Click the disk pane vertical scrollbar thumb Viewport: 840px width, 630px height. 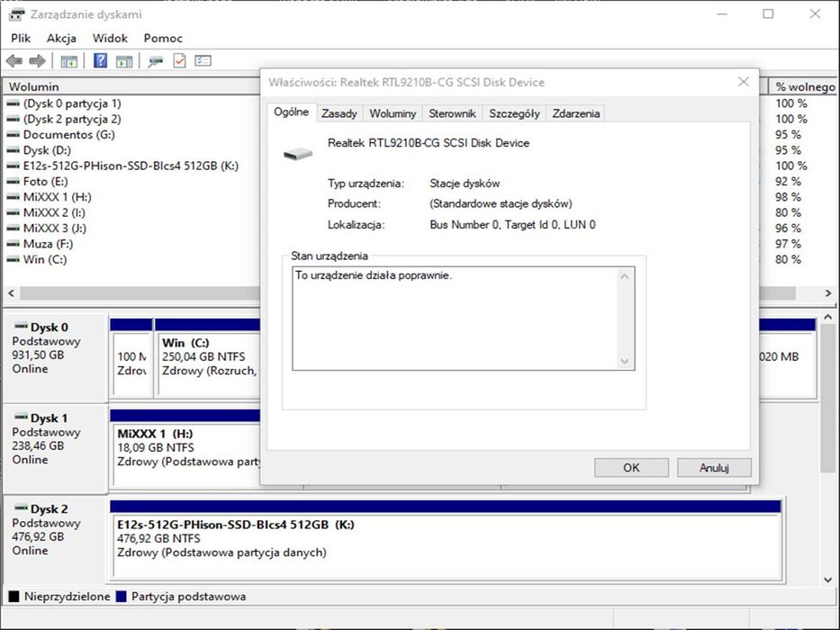(x=827, y=399)
